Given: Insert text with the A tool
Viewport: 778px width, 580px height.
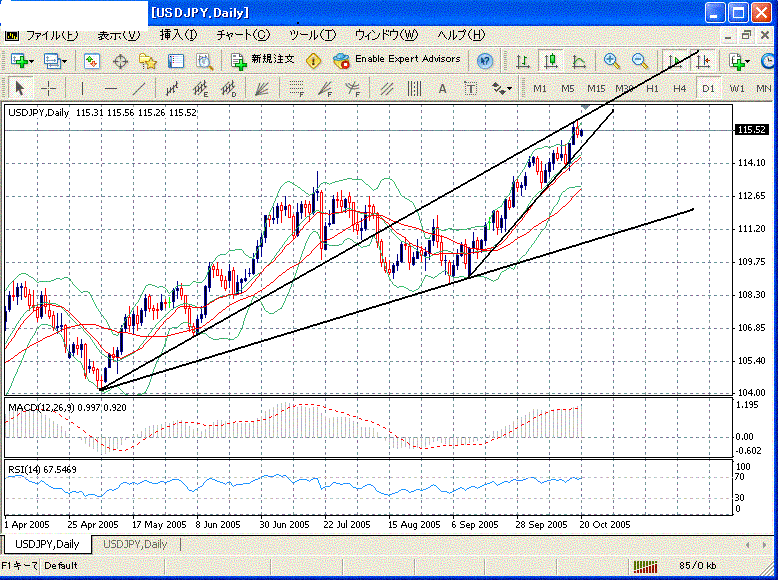Looking at the screenshot, I should click(x=442, y=88).
